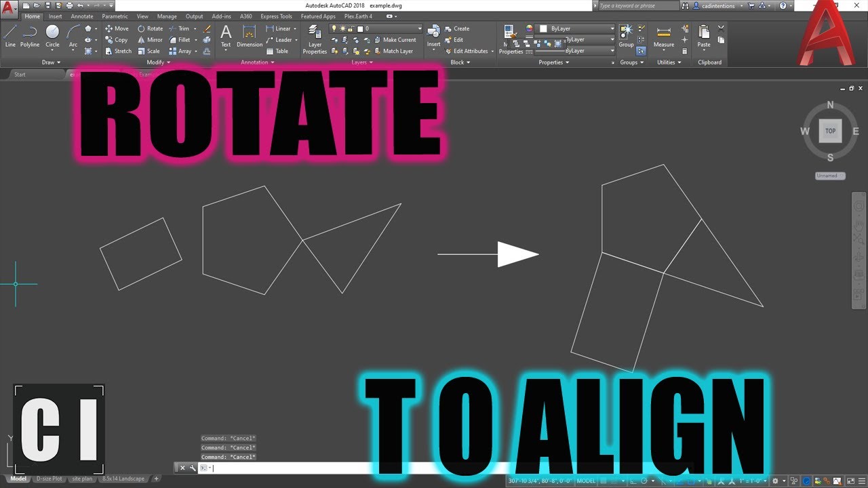Click the white layer color swatch beside layer 0
The image size is (868, 488).
tap(359, 28)
